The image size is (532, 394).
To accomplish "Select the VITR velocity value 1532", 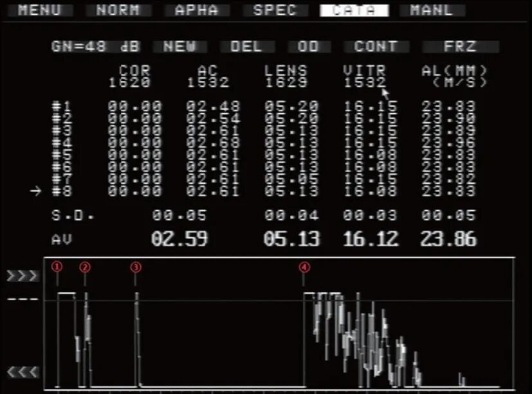I will pyautogui.click(x=365, y=82).
